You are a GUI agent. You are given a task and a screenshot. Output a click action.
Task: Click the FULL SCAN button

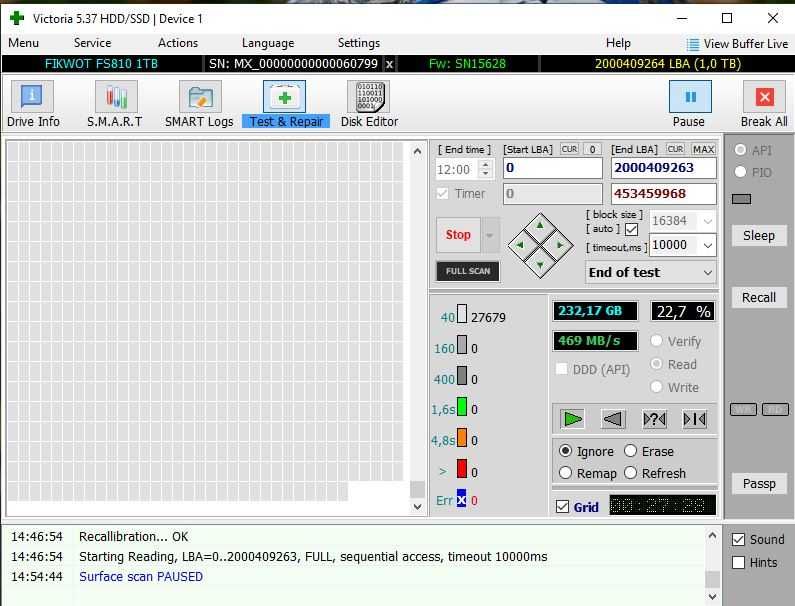(467, 271)
